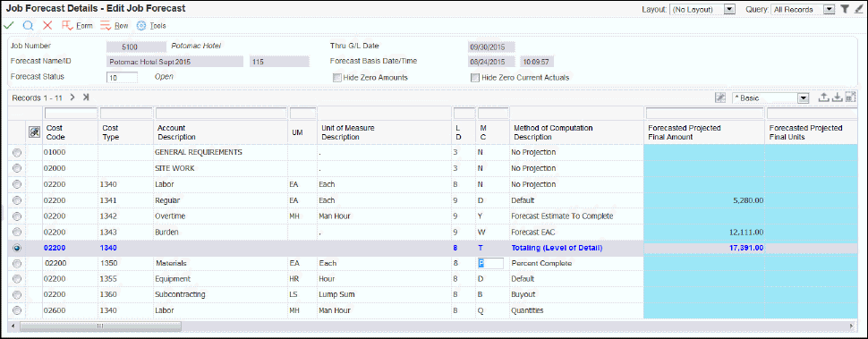Click the Percent Complete method cell
The height and width of the screenshot is (339, 868).
[576, 263]
